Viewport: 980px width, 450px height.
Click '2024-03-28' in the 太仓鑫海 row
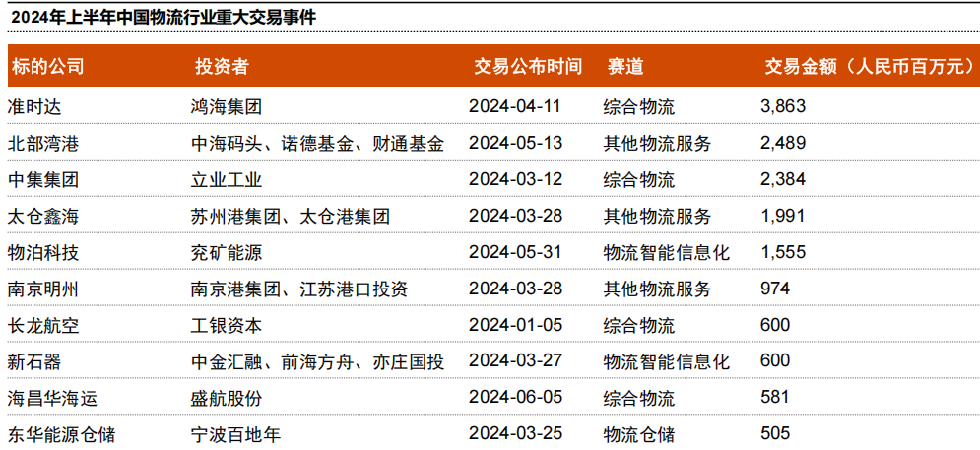click(x=516, y=217)
